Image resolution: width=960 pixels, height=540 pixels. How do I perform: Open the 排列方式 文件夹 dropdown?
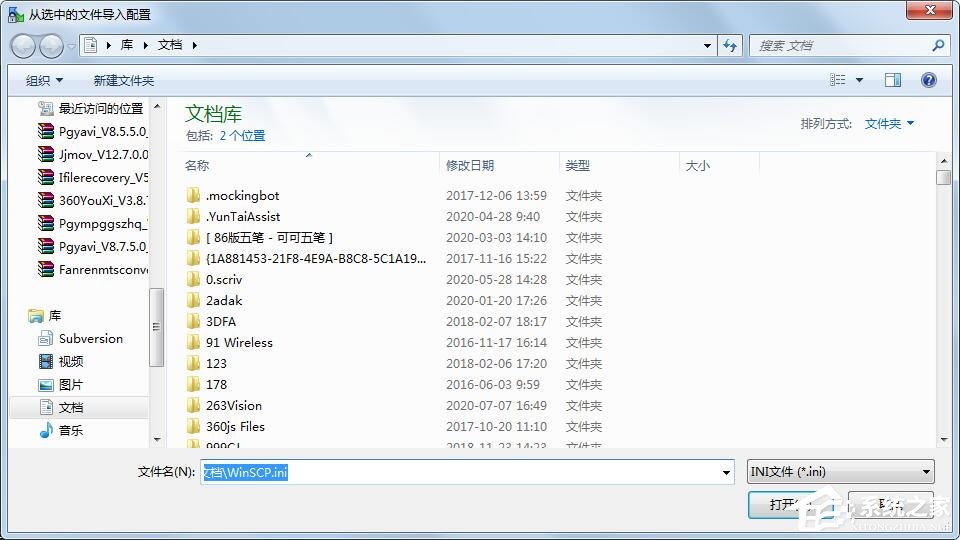pos(889,123)
